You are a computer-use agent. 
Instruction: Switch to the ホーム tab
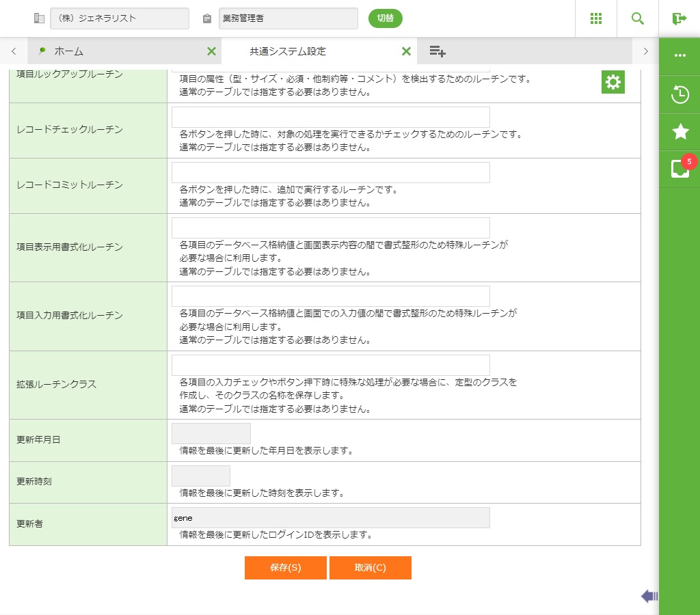(x=68, y=51)
